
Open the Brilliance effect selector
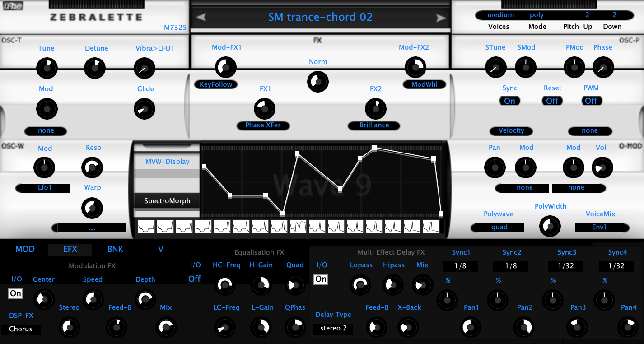pyautogui.click(x=374, y=126)
